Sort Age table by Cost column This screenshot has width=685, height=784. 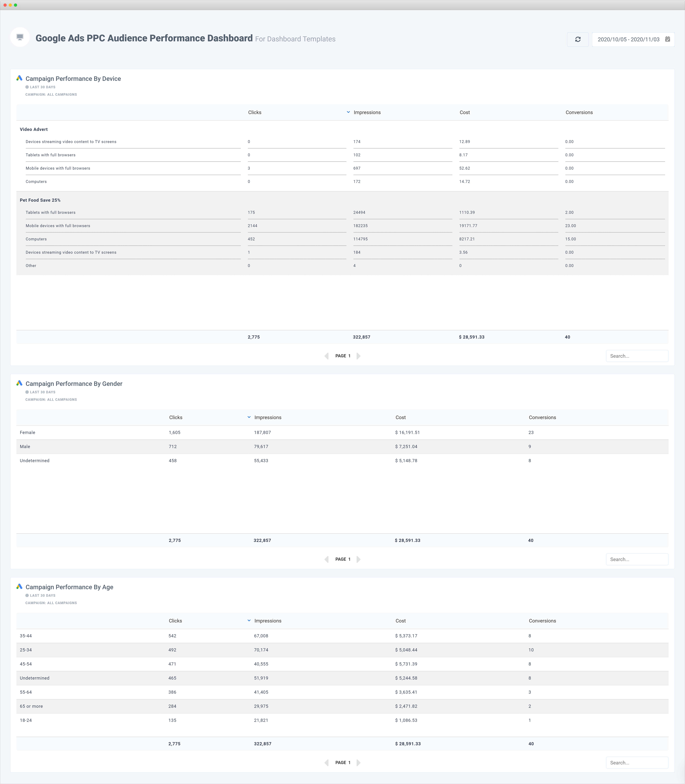click(x=401, y=621)
